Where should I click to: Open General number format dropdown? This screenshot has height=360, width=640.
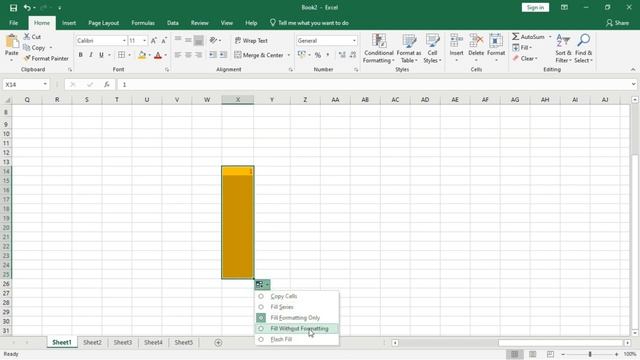point(354,41)
